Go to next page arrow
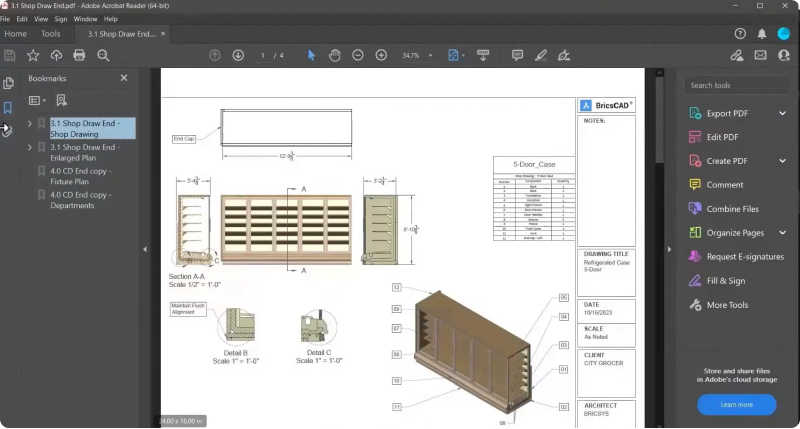The height and width of the screenshot is (429, 800). pos(238,55)
